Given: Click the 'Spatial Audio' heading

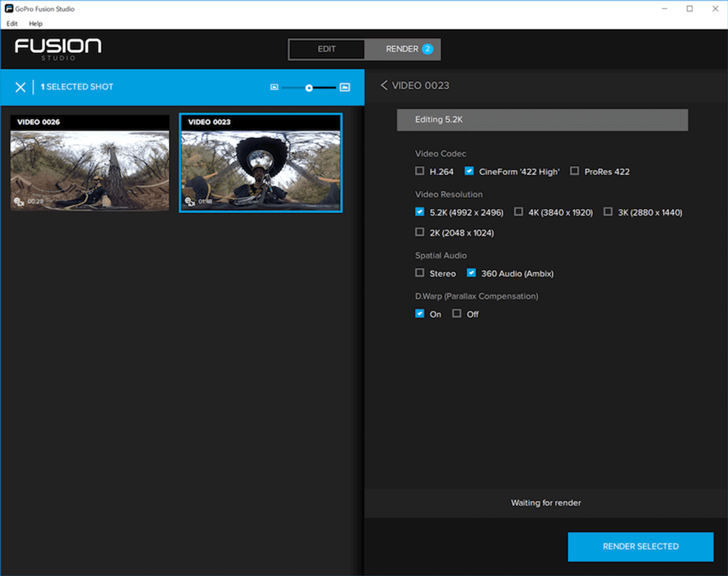Looking at the screenshot, I should point(441,255).
